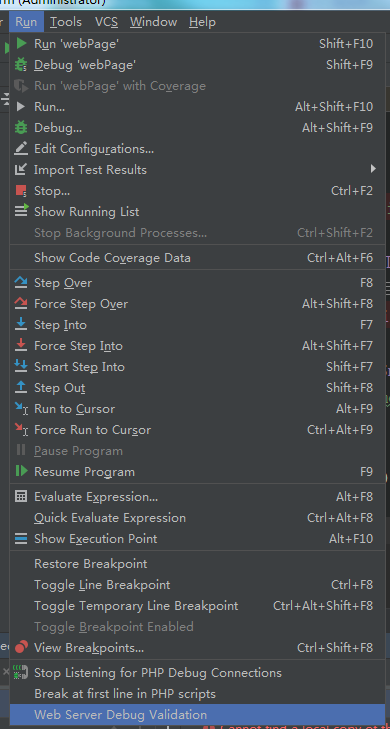Image resolution: width=390 pixels, height=729 pixels.
Task: Choose Show Code Coverage Data
Action: [198, 258]
